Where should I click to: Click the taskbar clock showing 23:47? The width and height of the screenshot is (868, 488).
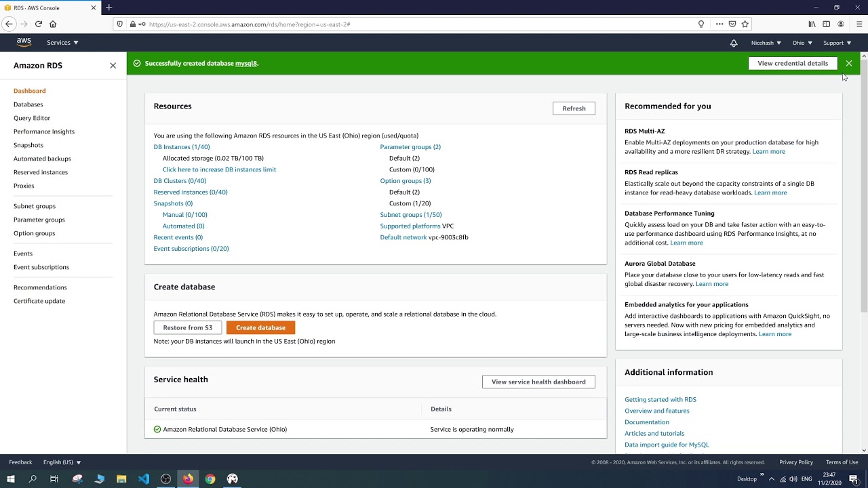click(x=829, y=479)
